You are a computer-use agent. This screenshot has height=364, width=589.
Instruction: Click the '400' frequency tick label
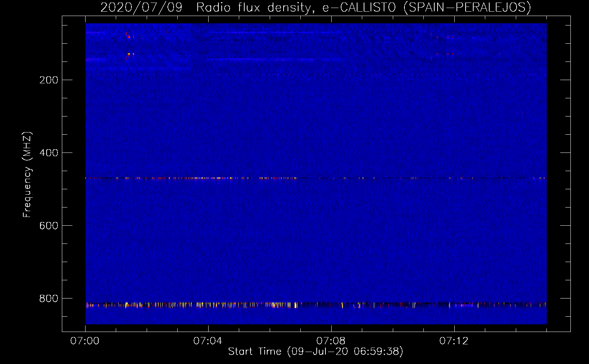click(49, 153)
